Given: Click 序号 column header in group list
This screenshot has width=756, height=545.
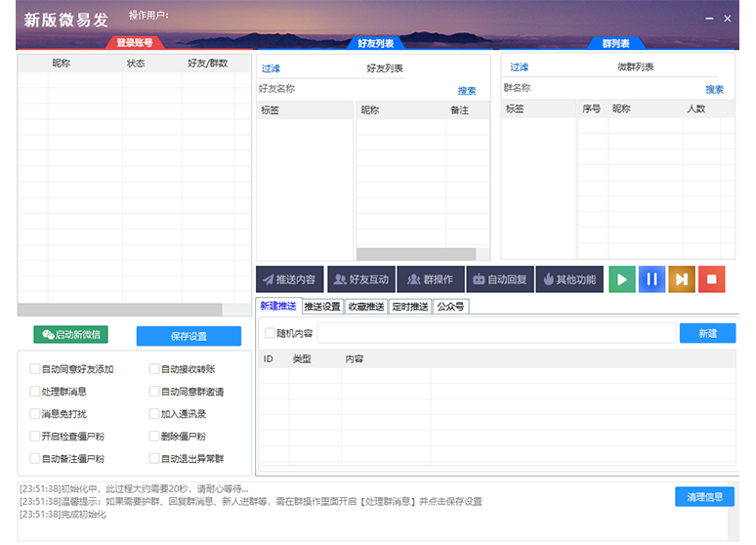Looking at the screenshot, I should click(591, 108).
